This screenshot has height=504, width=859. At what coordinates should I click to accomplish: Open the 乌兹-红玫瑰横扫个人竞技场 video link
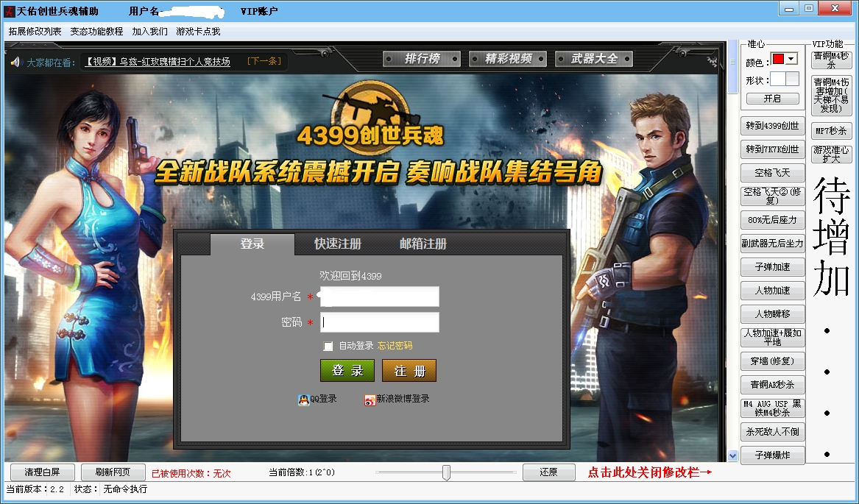pyautogui.click(x=158, y=62)
